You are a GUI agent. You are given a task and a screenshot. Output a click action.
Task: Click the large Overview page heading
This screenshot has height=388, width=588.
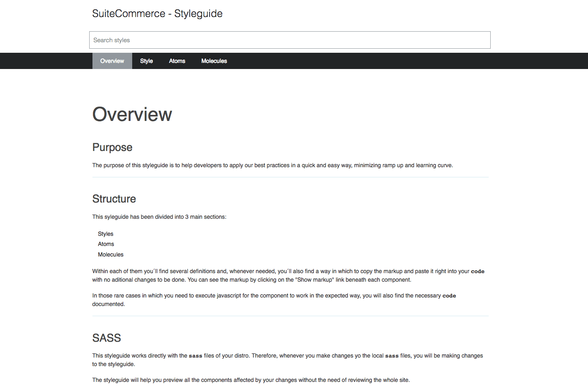pyautogui.click(x=132, y=114)
